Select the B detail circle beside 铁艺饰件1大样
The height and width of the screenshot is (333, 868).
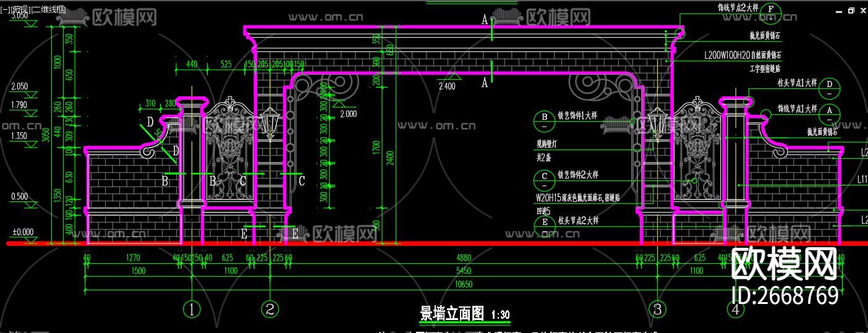[545, 120]
